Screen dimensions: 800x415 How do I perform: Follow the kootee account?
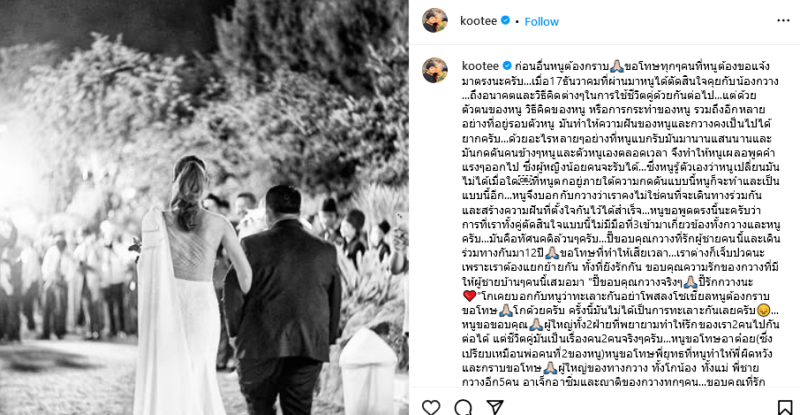pos(541,21)
